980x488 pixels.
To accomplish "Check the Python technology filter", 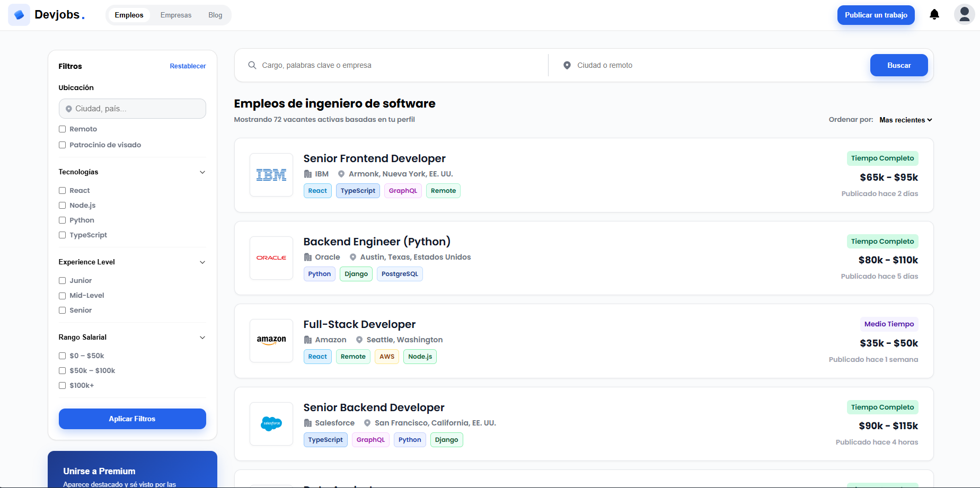I will tap(62, 220).
